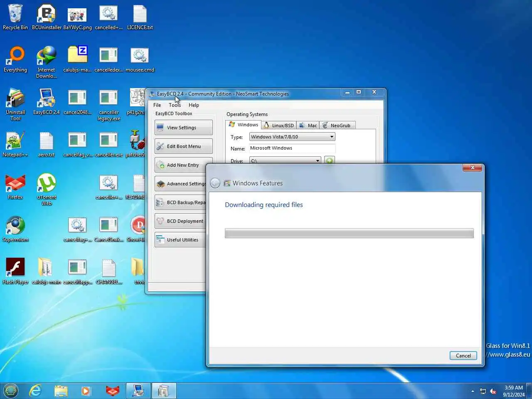
Task: Launch the Supermium browser shortcut
Action: [x=15, y=229]
